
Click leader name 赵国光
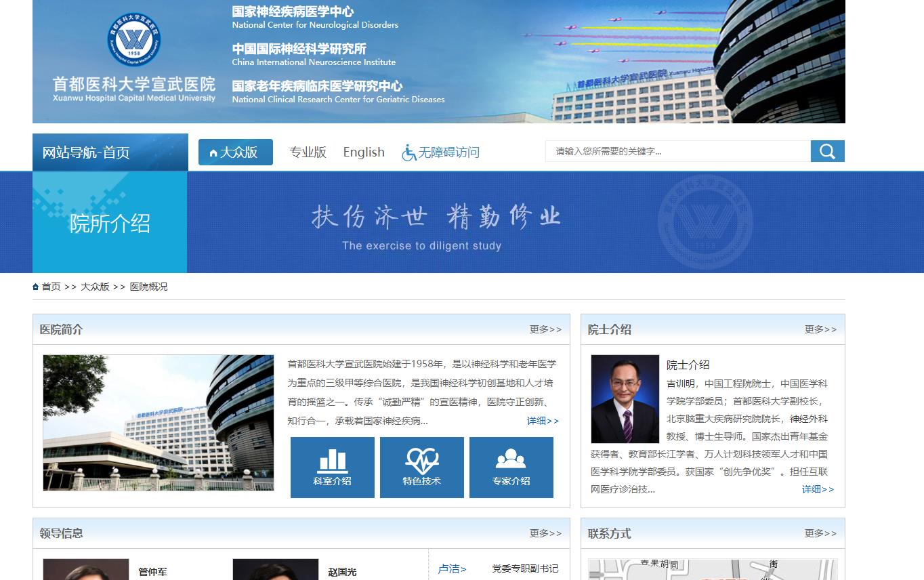(343, 572)
